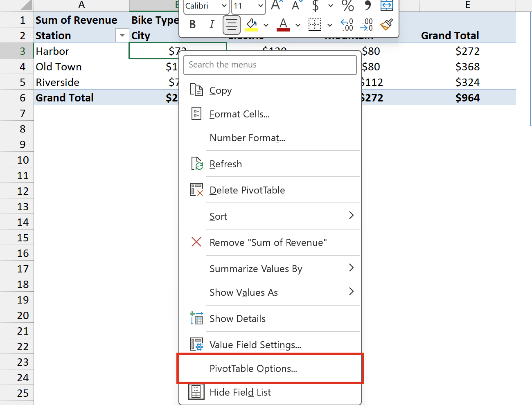Toggle Italic formatting in the mini toolbar

coord(212,25)
